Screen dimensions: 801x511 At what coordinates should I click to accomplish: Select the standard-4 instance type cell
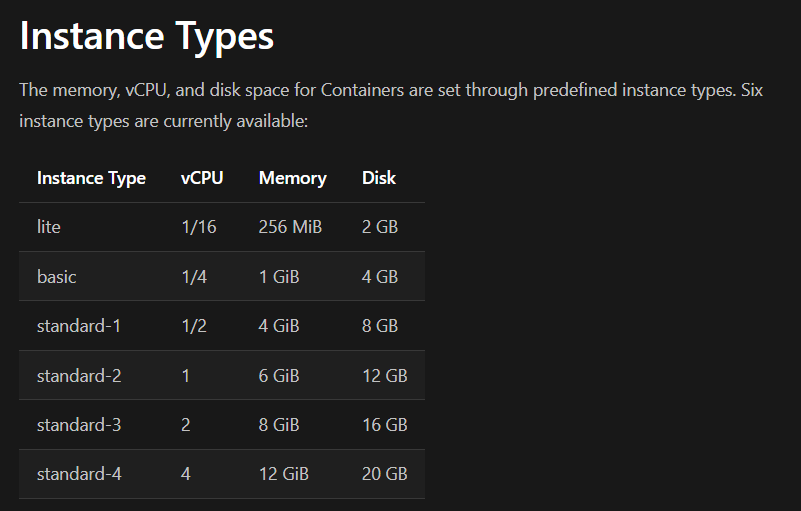point(79,474)
